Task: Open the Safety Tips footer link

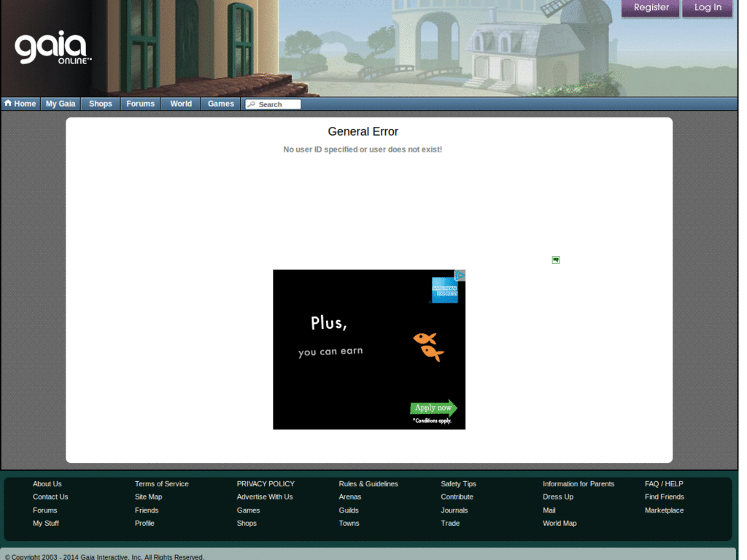Action: [x=458, y=483]
